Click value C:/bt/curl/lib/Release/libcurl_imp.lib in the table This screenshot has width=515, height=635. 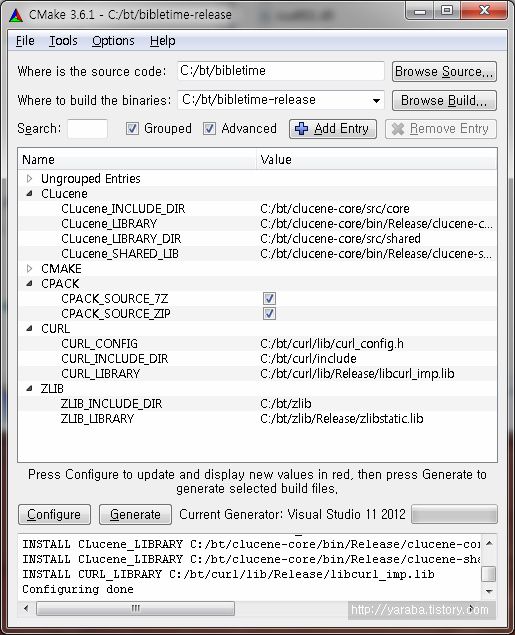(x=357, y=373)
